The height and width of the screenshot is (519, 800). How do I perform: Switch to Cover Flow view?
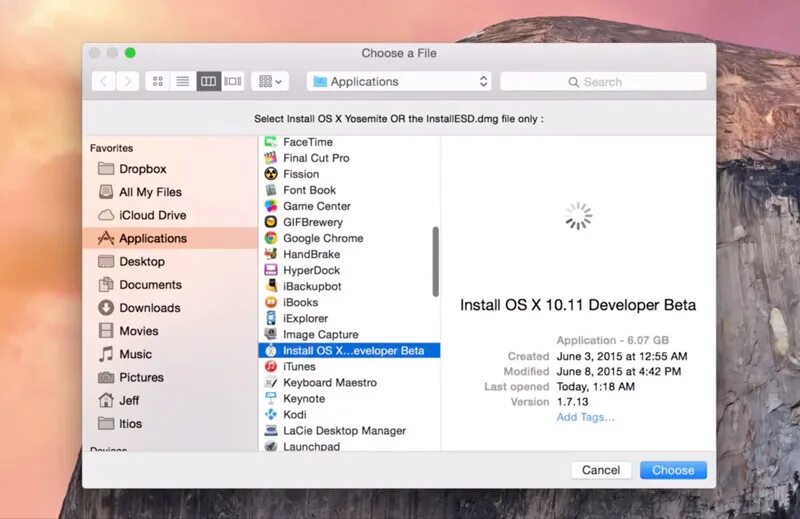[233, 81]
